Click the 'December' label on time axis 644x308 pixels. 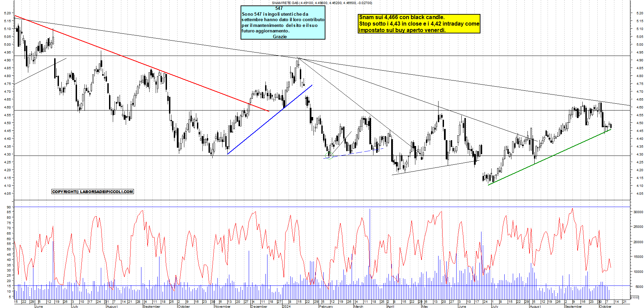click(259, 306)
